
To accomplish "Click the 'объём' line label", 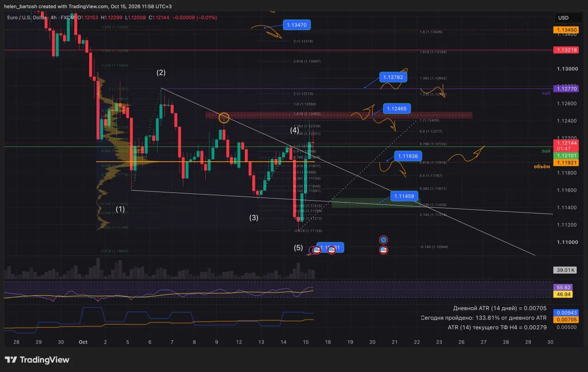I will [541, 167].
